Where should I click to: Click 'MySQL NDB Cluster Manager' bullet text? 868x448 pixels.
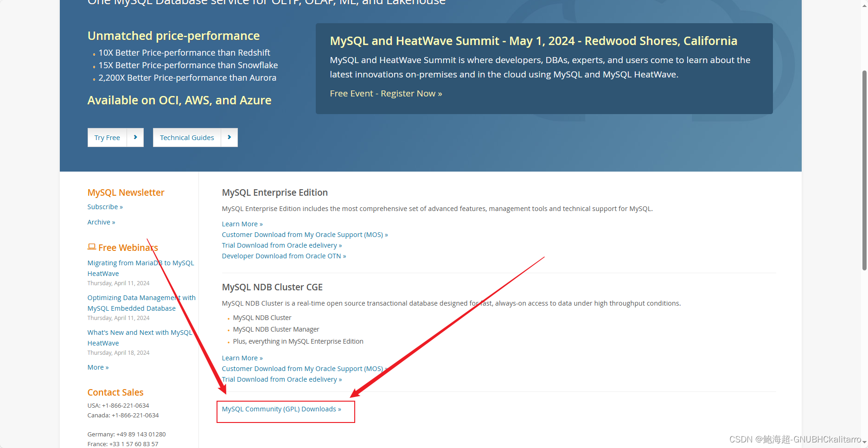click(x=276, y=329)
